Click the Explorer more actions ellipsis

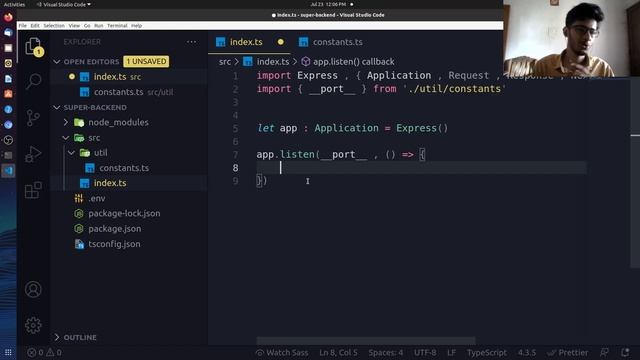tap(191, 42)
